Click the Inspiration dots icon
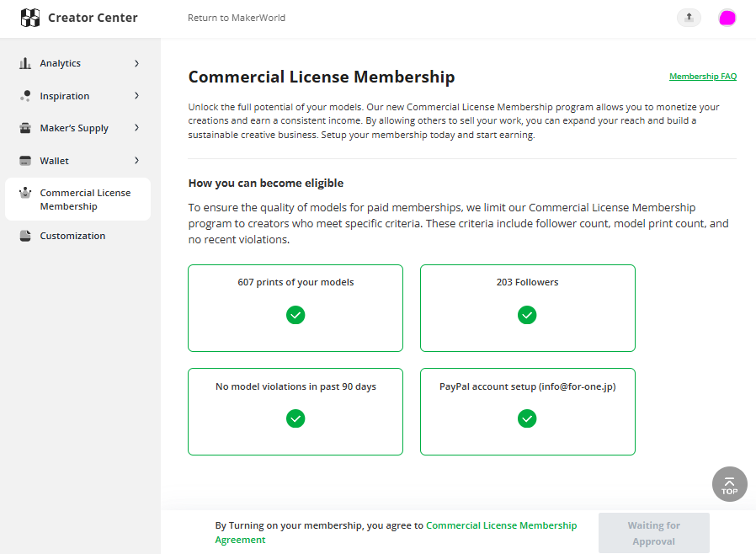The height and width of the screenshot is (554, 756). [25, 96]
